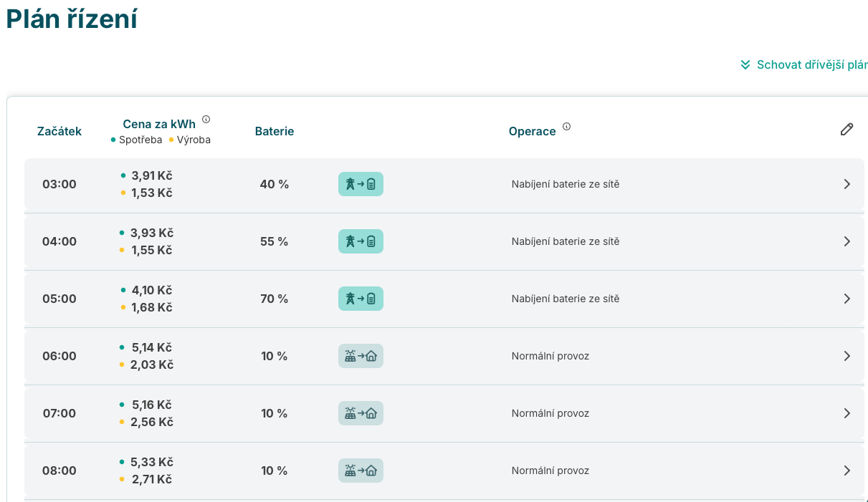The width and height of the screenshot is (868, 502).
Task: Click solar-to-home icon in 07:00 row
Action: point(361,413)
